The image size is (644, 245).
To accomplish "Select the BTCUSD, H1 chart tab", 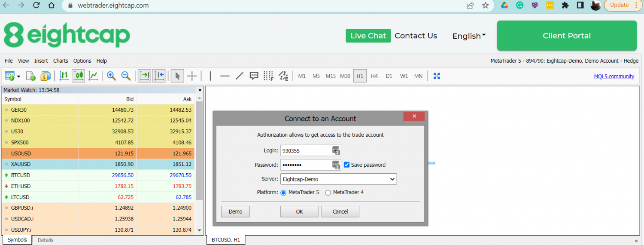I will [x=226, y=240].
